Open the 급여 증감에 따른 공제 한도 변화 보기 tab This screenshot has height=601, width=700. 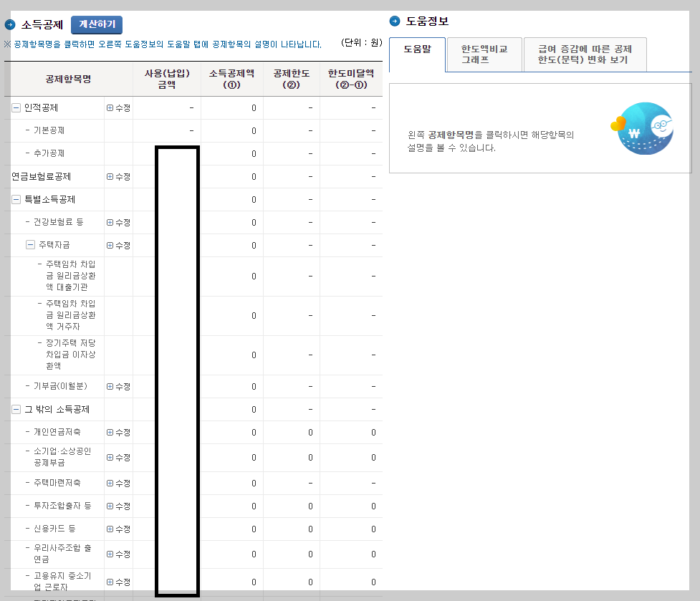click(585, 54)
